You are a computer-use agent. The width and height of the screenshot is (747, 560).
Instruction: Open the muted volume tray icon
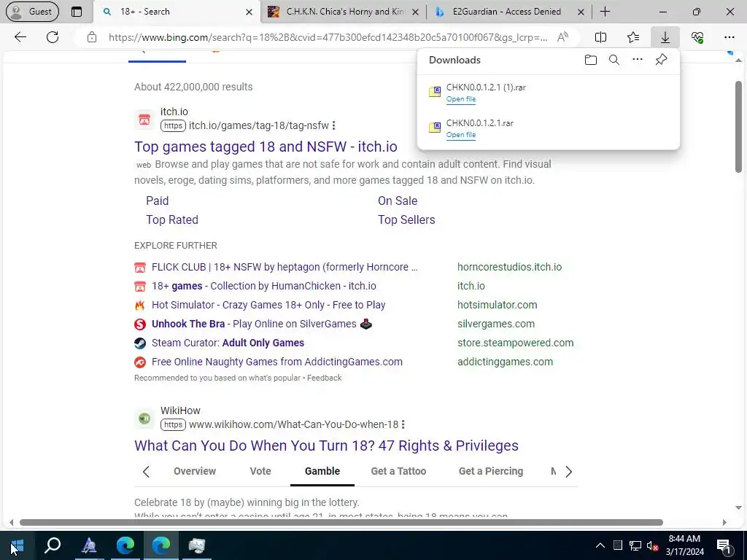click(x=652, y=545)
